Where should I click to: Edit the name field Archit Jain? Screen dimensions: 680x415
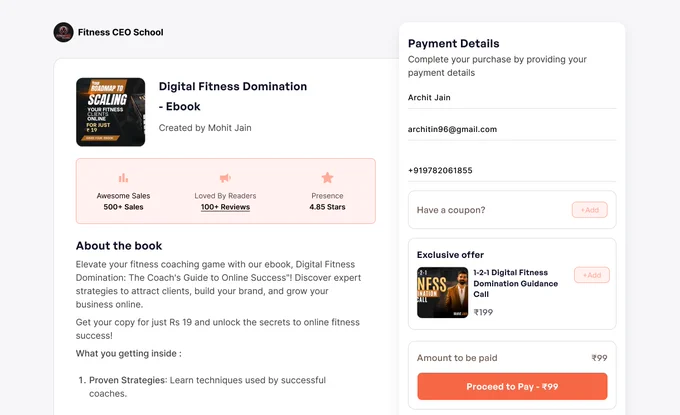click(512, 98)
